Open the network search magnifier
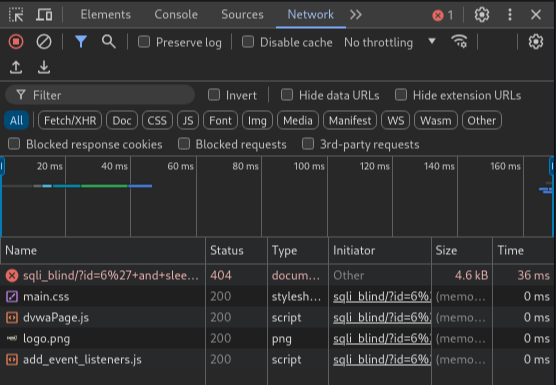The height and width of the screenshot is (385, 556). tap(109, 42)
